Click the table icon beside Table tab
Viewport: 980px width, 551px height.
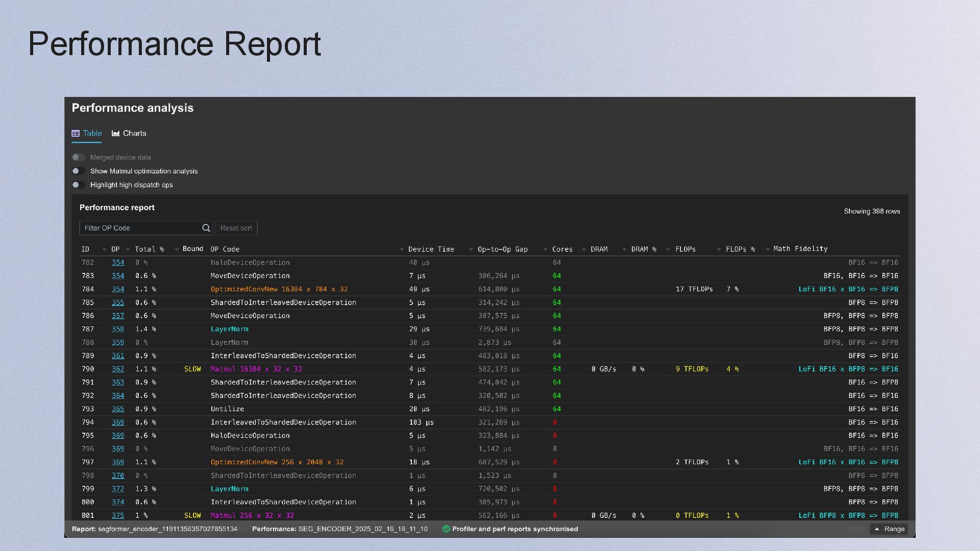pyautogui.click(x=76, y=134)
